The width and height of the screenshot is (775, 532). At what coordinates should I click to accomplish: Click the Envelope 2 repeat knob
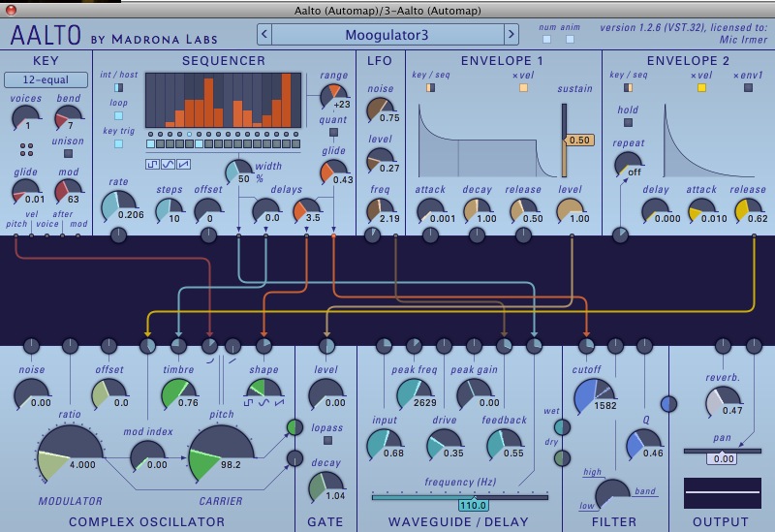pyautogui.click(x=628, y=164)
